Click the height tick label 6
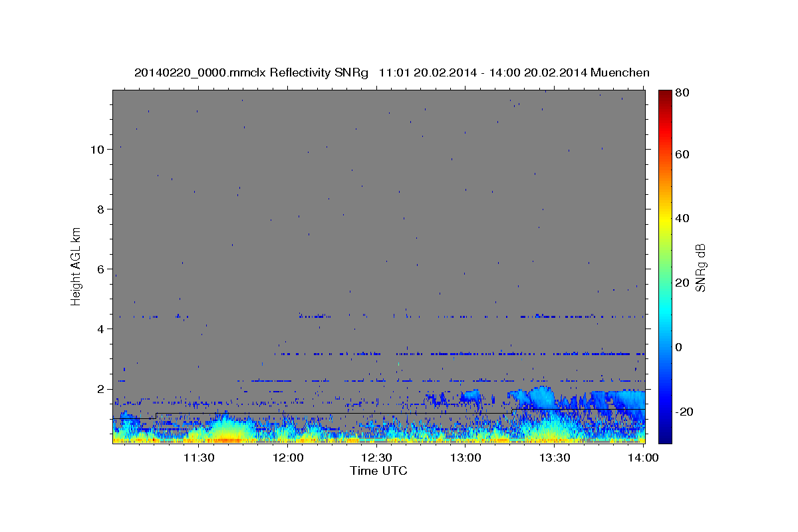 click(101, 269)
